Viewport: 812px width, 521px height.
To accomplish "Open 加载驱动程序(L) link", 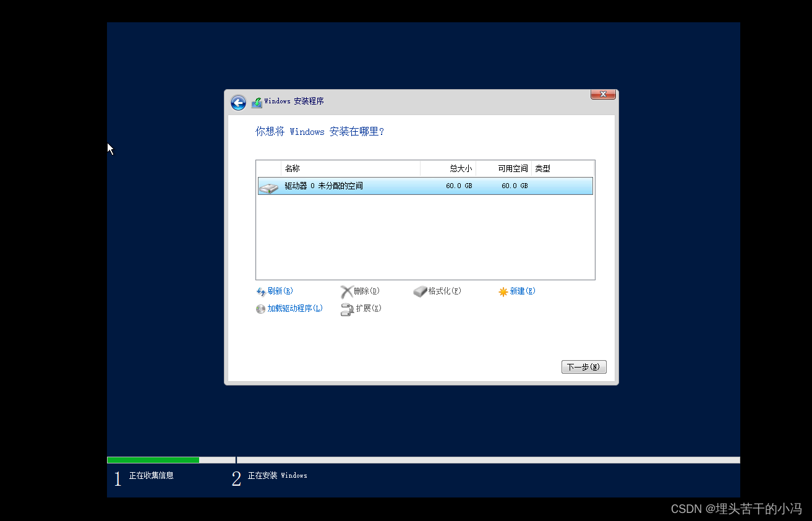I will click(x=295, y=309).
